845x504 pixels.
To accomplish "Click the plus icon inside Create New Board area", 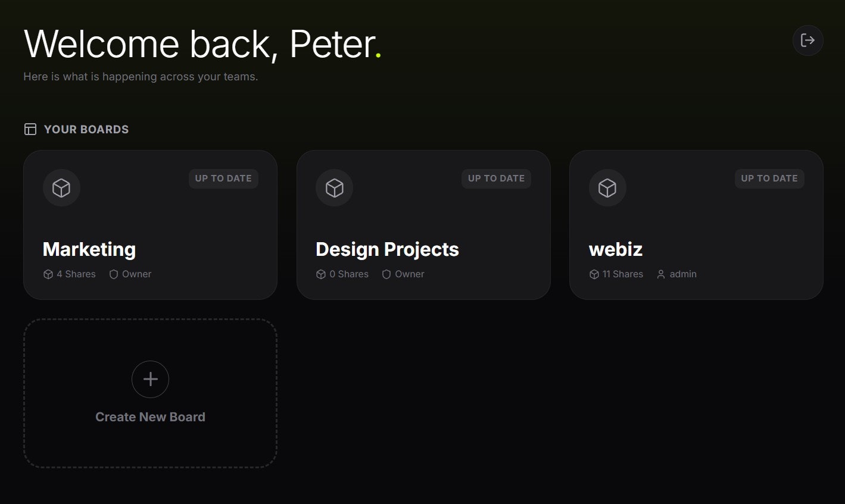I will pos(150,379).
